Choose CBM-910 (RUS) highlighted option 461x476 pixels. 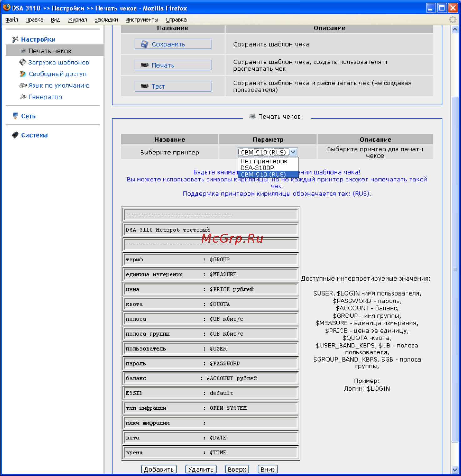pyautogui.click(x=269, y=175)
